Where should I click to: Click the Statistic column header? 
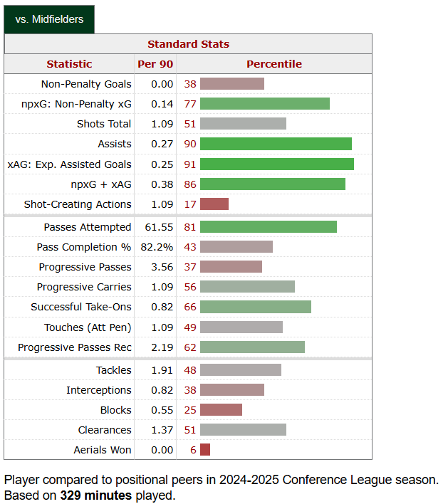coord(69,64)
